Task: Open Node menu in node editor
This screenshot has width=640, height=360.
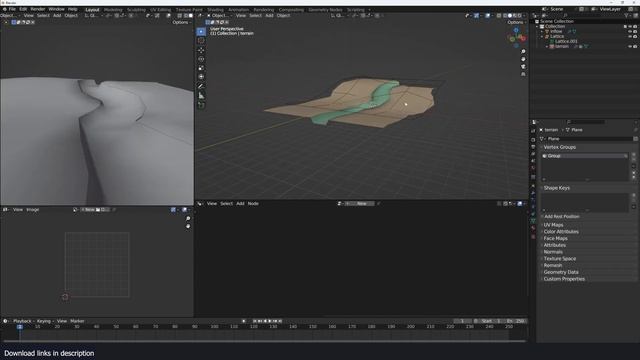Action: [x=253, y=204]
